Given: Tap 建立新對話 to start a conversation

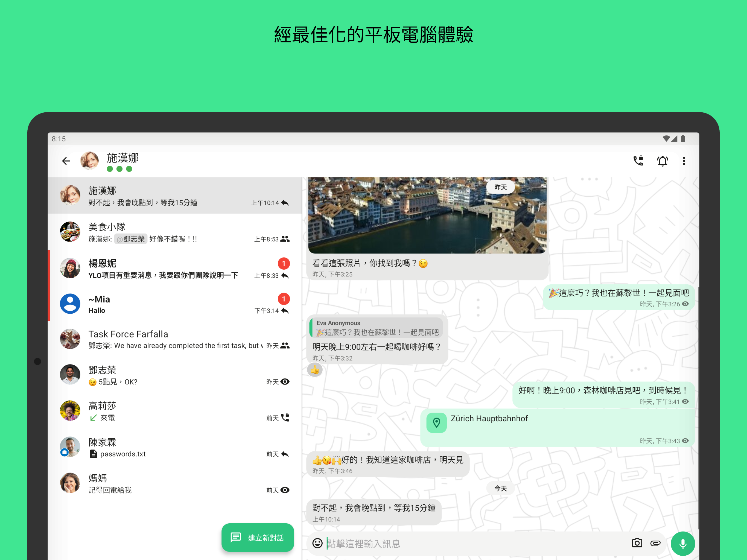Looking at the screenshot, I should [x=257, y=537].
